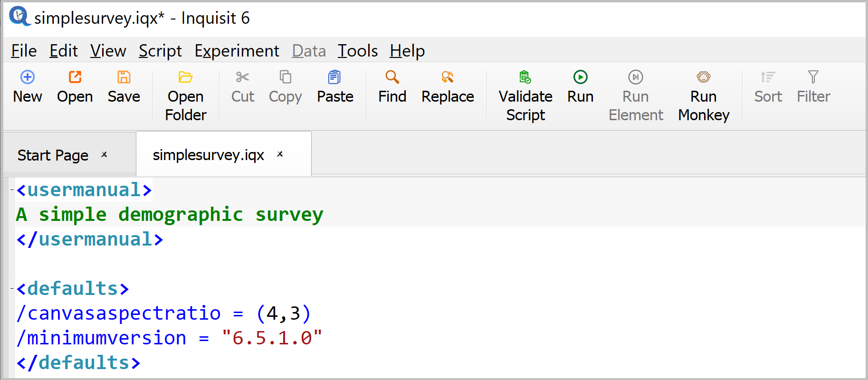Click the Run Element icon
The width and height of the screenshot is (868, 380).
tap(636, 77)
